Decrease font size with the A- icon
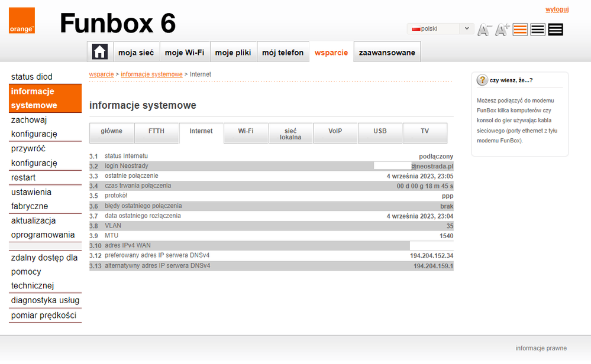Viewport: 591px width, 364px height. 485,30
